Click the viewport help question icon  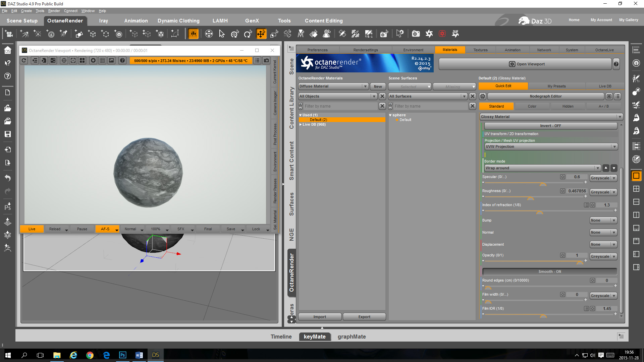(x=122, y=60)
